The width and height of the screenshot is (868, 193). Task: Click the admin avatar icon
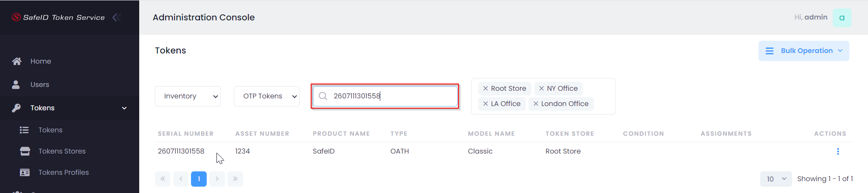point(842,17)
